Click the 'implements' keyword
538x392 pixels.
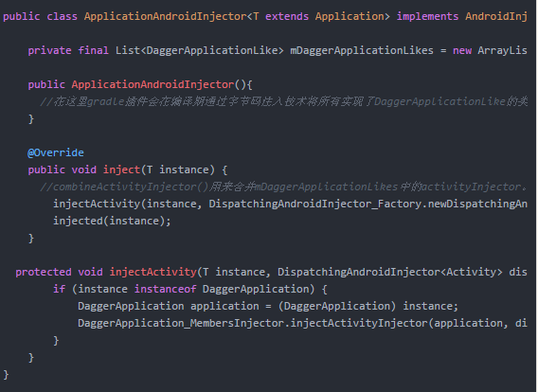coord(427,16)
